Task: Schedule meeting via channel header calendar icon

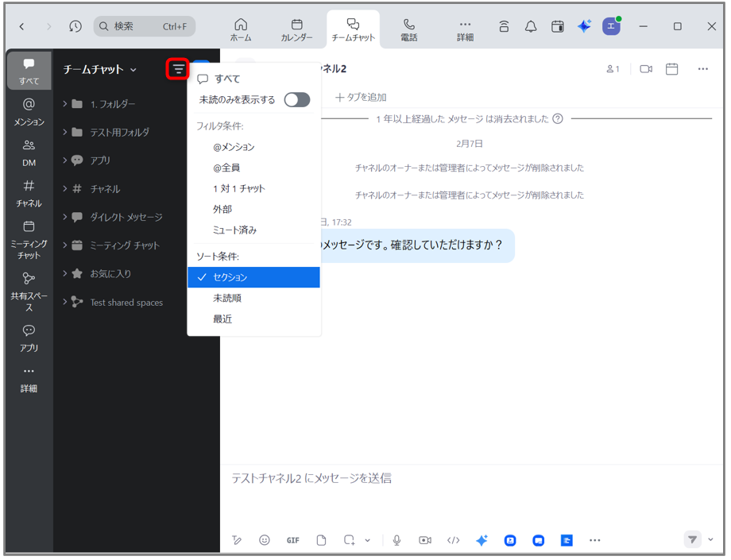Action: (x=671, y=69)
